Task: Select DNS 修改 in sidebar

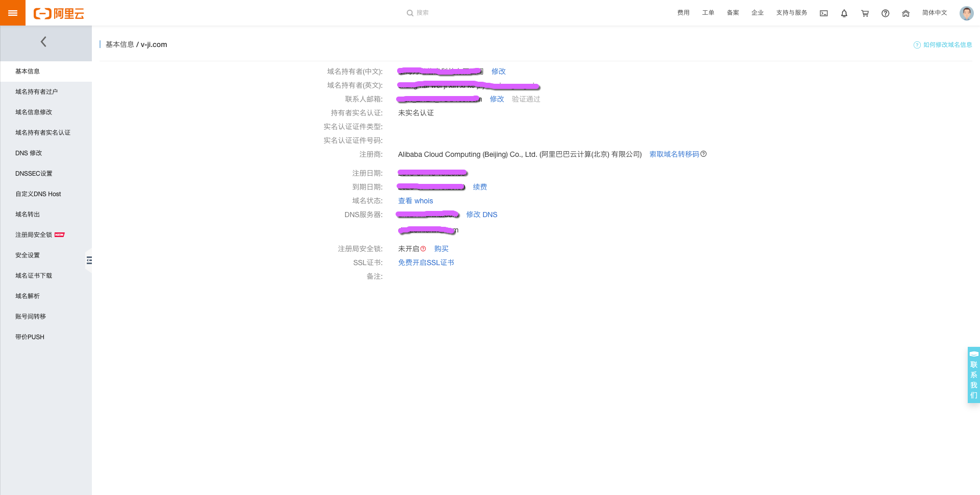Action: pos(29,153)
